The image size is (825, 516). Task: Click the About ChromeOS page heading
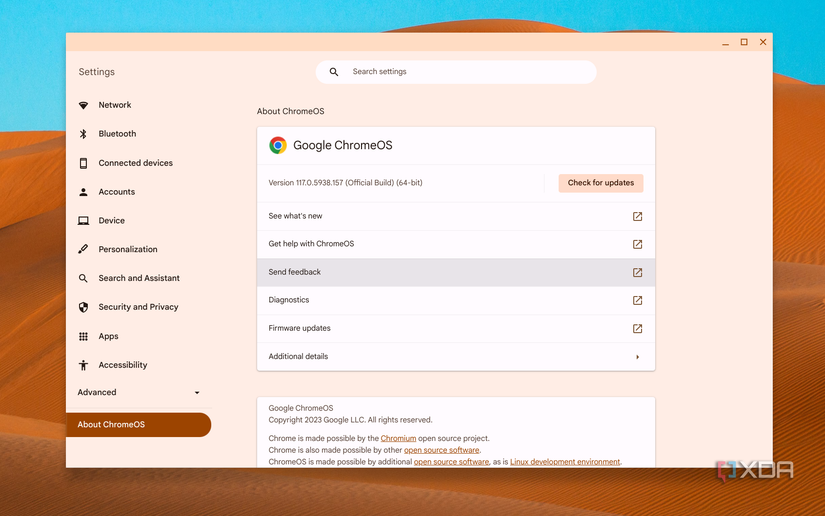pos(290,112)
